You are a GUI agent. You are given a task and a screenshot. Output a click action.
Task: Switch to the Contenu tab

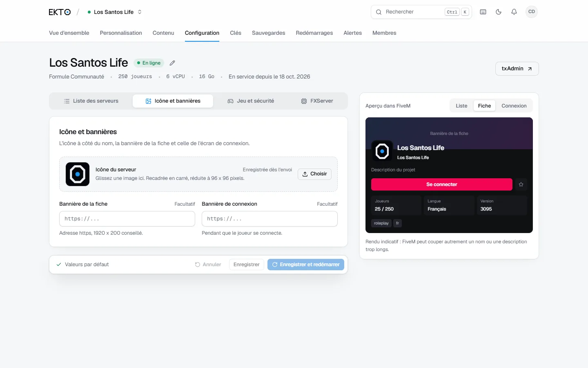point(163,33)
